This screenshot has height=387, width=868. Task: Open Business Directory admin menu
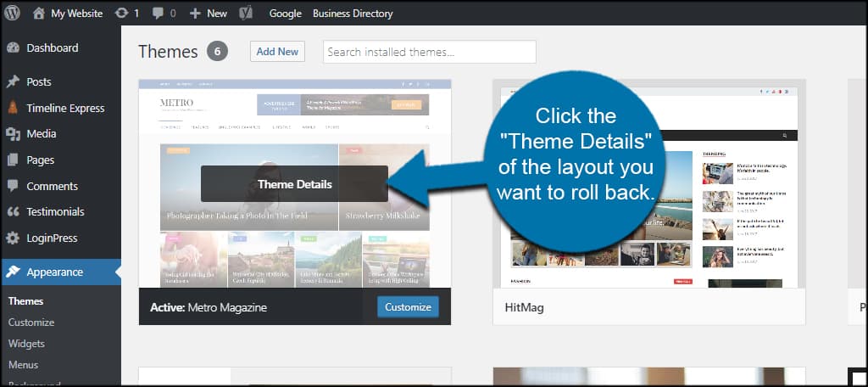coord(353,14)
